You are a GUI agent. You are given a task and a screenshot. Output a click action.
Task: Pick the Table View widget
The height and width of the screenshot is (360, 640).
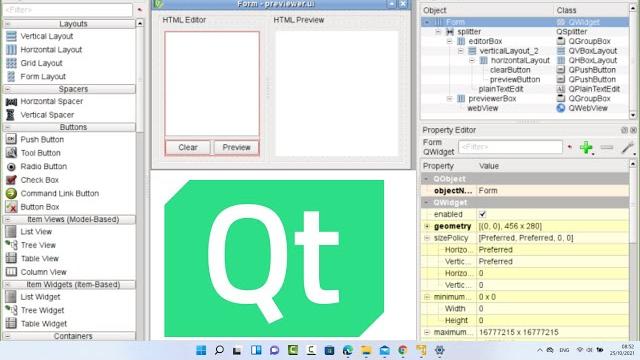point(40,259)
